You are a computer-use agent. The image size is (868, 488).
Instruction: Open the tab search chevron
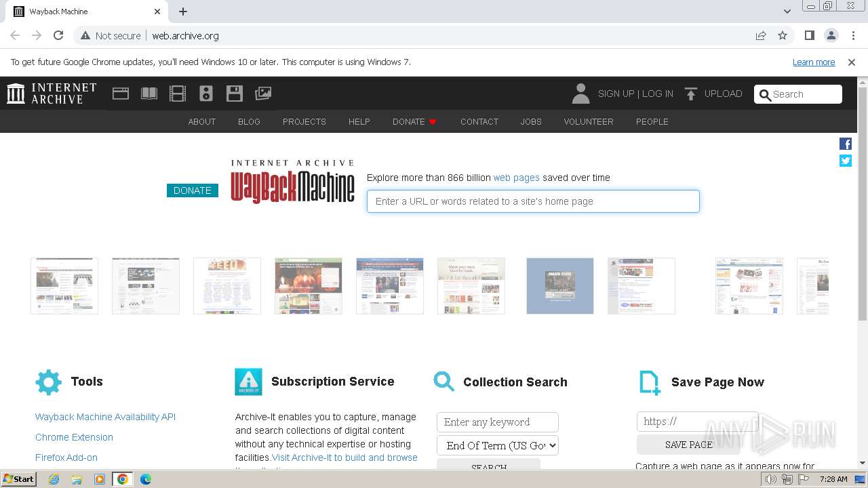(x=787, y=12)
